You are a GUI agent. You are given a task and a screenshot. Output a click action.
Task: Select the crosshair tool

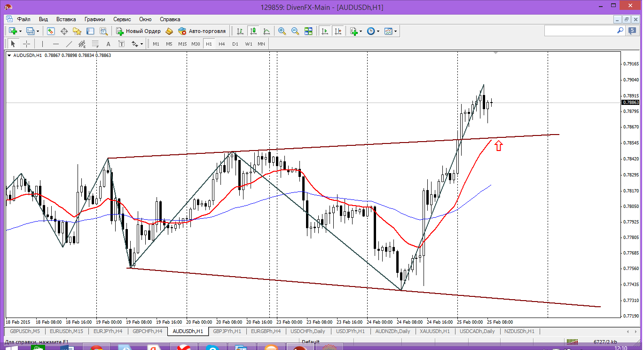point(27,44)
